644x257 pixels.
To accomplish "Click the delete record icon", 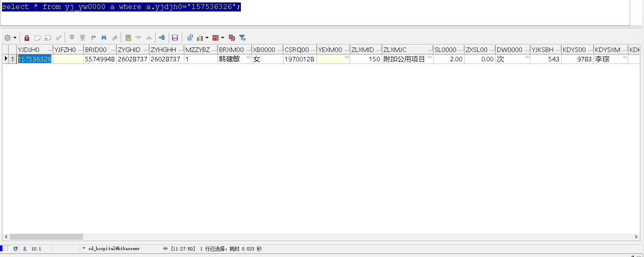I will coord(48,38).
